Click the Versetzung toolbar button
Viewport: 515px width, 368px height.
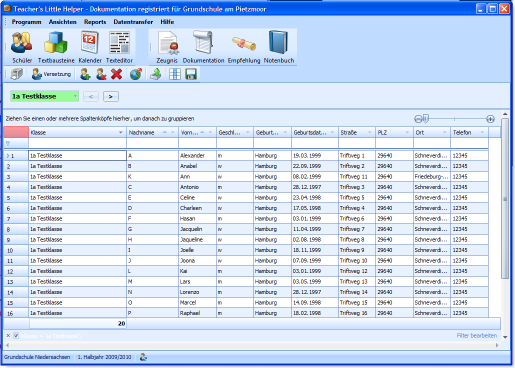point(51,74)
